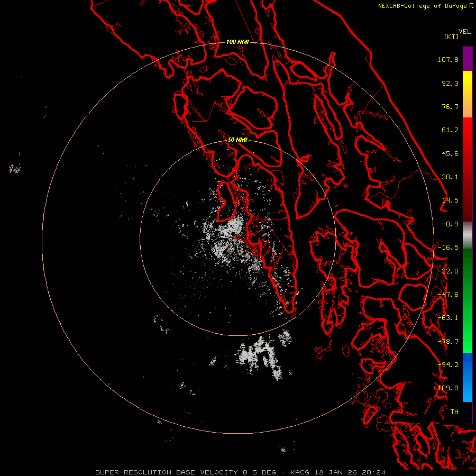Select the -94.2 velocity scale value
The image size is (476, 476).
448,365
